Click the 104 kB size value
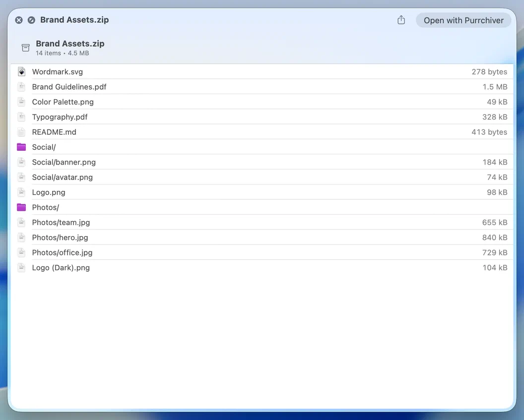The height and width of the screenshot is (420, 524). (495, 268)
